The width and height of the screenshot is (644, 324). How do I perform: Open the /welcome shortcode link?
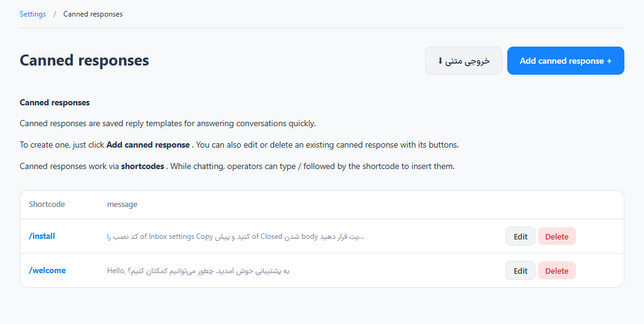pos(47,271)
